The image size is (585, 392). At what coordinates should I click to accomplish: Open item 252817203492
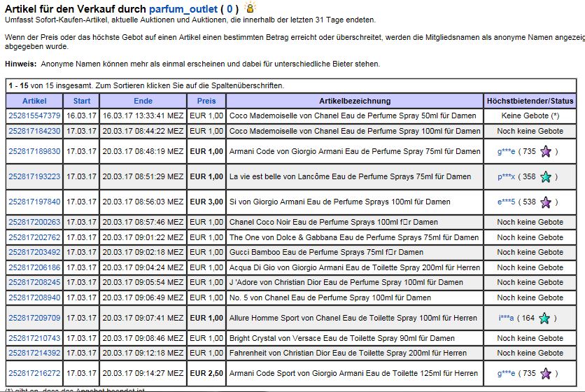coord(34,253)
